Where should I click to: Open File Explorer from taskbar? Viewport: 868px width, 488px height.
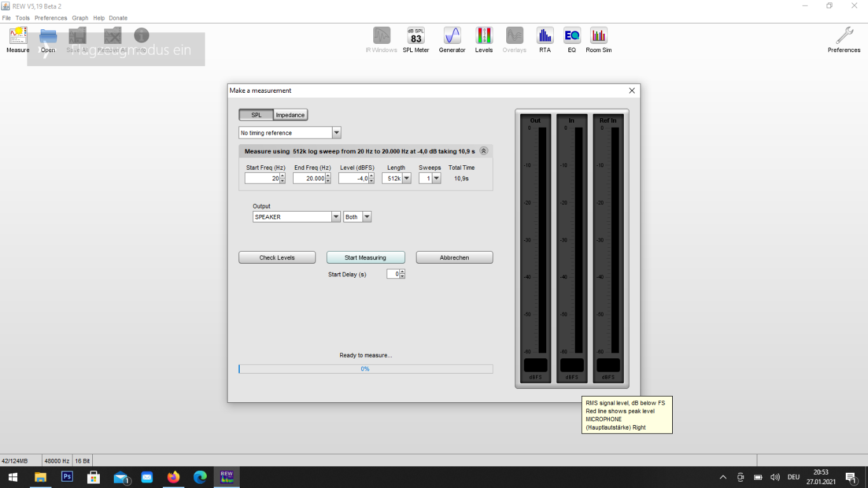click(40, 477)
